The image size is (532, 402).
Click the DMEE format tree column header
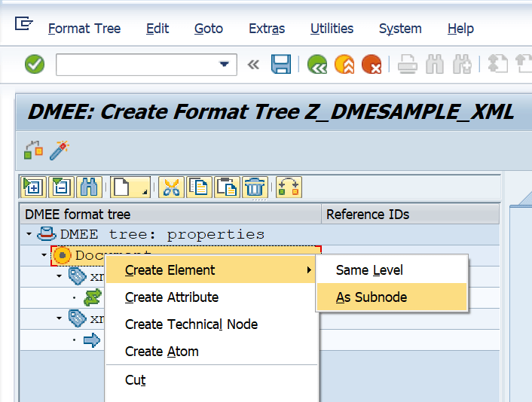pos(170,215)
